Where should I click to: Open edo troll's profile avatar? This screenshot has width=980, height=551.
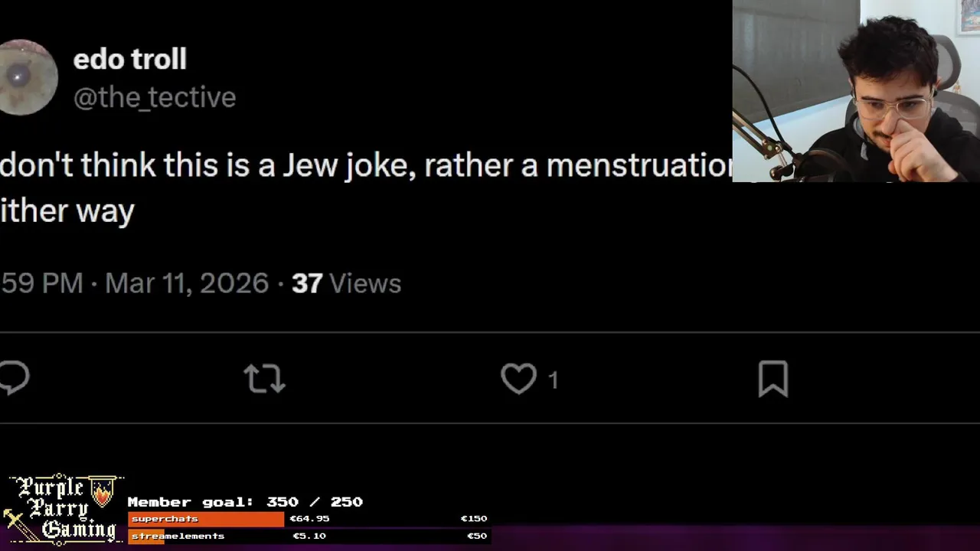coord(28,77)
